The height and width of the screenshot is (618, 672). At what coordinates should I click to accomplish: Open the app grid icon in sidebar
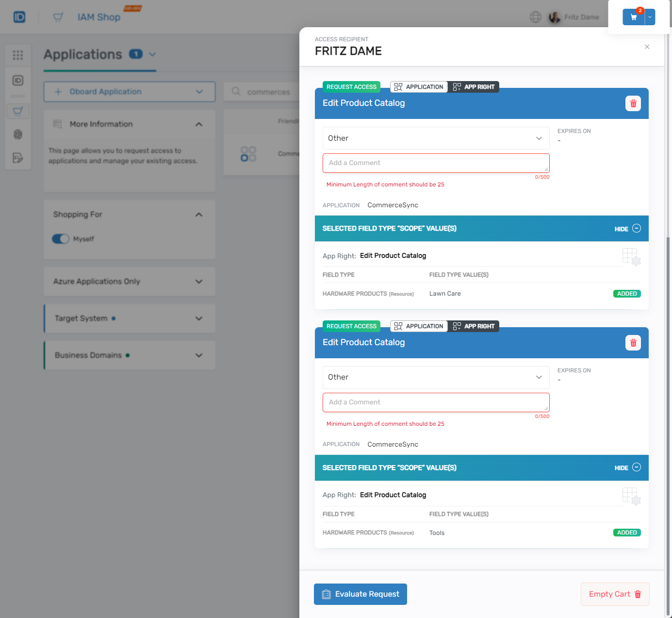point(18,55)
